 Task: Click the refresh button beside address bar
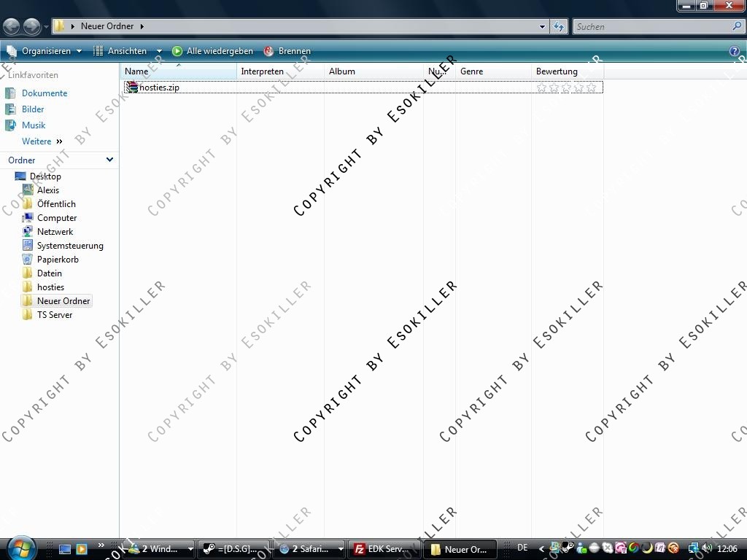point(559,27)
